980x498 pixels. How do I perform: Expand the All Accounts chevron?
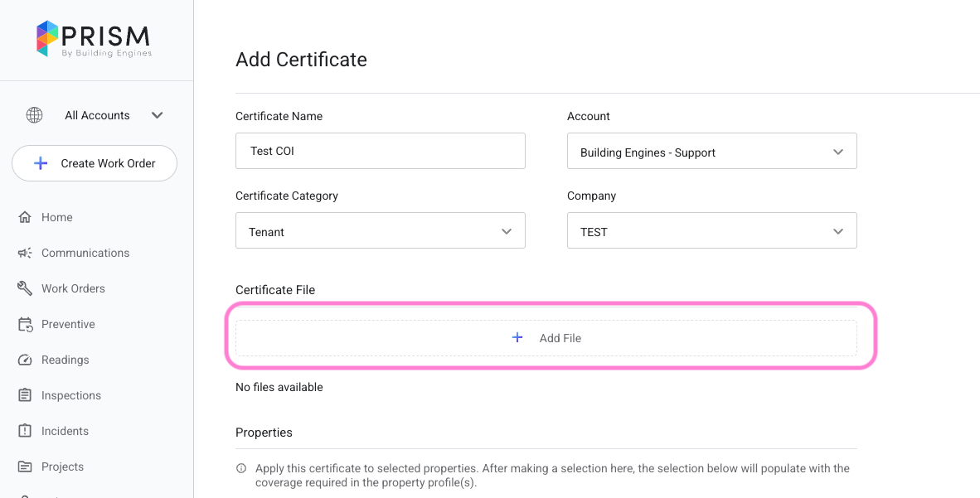coord(158,115)
